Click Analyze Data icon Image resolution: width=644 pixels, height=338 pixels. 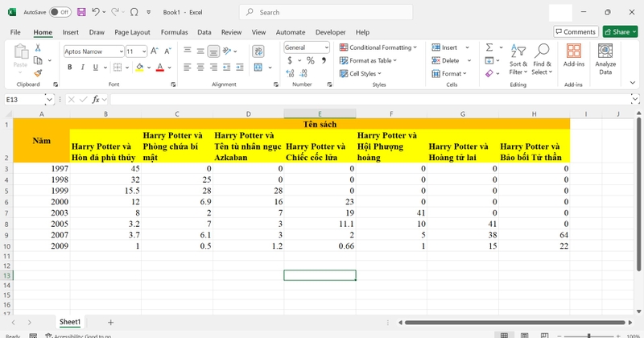point(605,59)
